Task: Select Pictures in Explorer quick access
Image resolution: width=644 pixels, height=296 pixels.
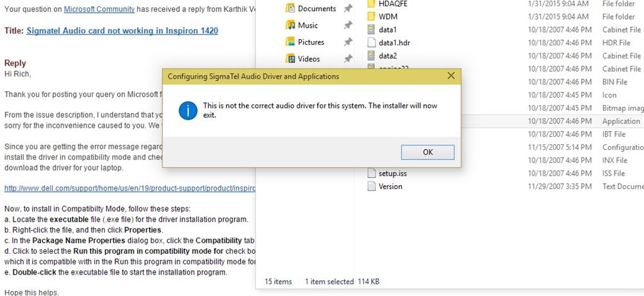Action: click(x=311, y=42)
